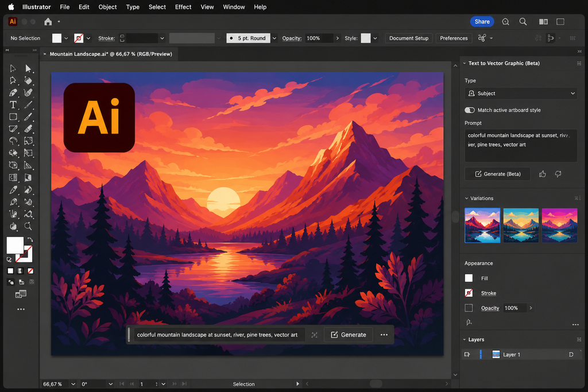This screenshot has width=588, height=392.
Task: Click the Fill color swatch in Appearance
Action: pyautogui.click(x=469, y=278)
